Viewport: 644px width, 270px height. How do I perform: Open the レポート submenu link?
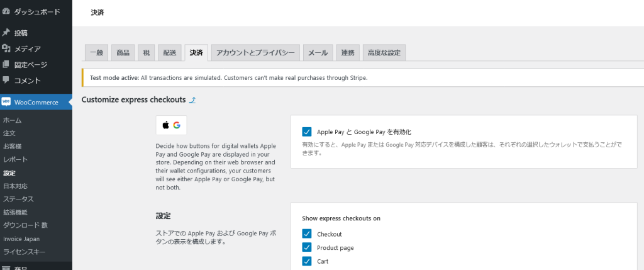[15, 159]
